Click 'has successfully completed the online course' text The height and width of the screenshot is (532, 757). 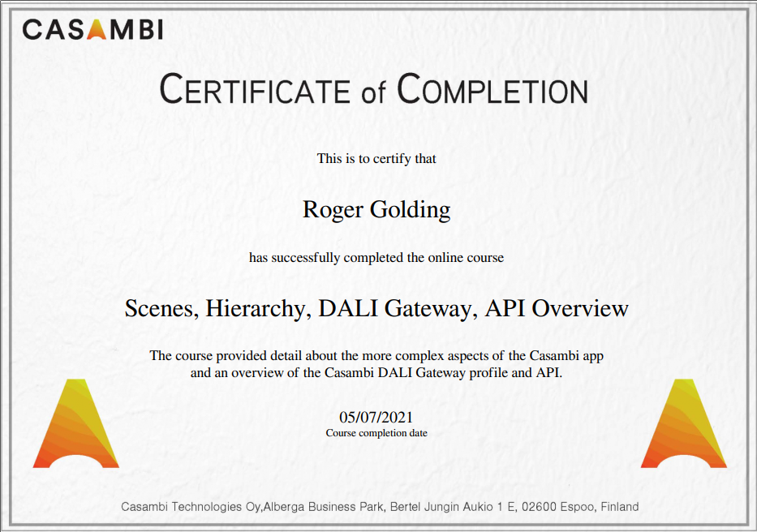pos(376,258)
